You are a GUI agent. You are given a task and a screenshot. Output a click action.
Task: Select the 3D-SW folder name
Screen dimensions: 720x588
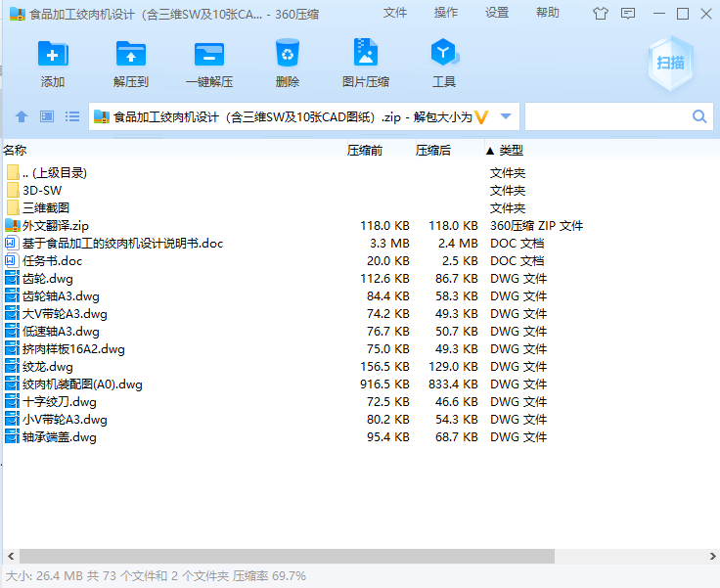42,190
